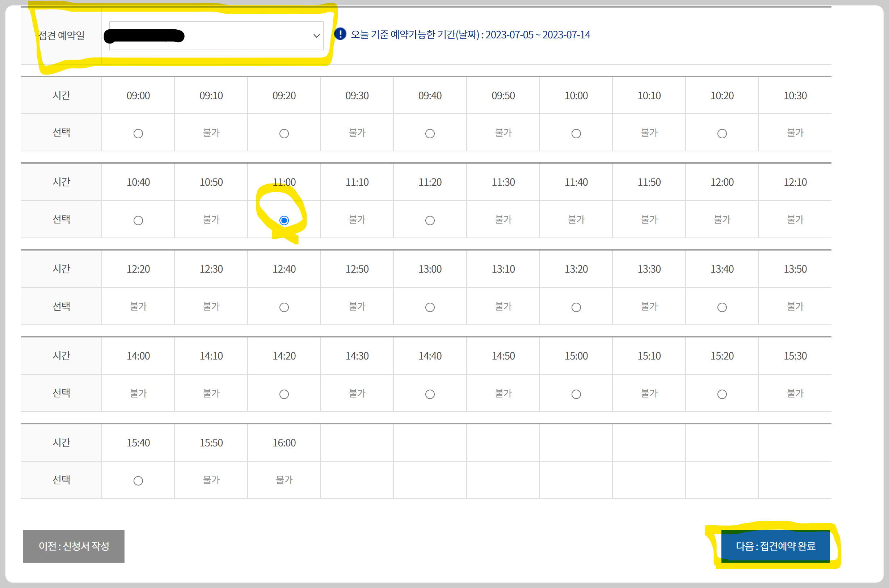Viewport: 889px width, 588px height.
Task: Pick the 14:20 time slot radio
Action: tap(284, 394)
